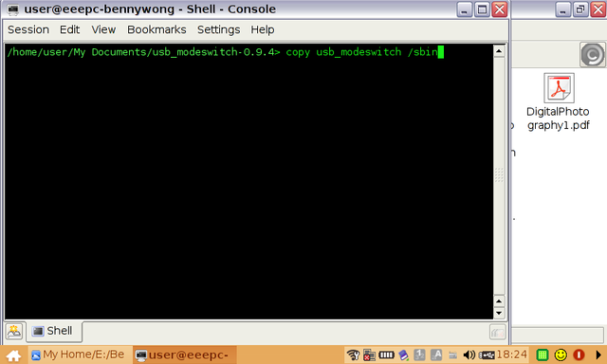Click the DigitalPhotography1.pdf file icon
The width and height of the screenshot is (607, 364).
pyautogui.click(x=559, y=88)
